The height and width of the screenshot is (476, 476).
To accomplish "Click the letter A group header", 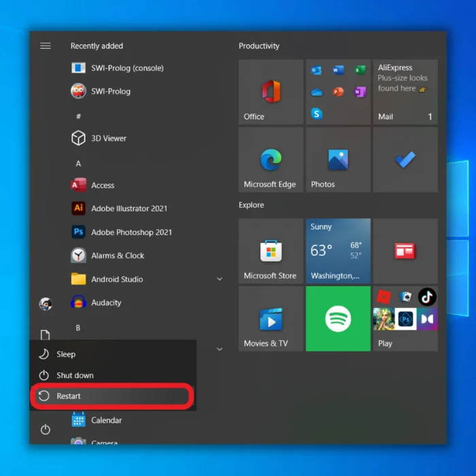I will [78, 164].
